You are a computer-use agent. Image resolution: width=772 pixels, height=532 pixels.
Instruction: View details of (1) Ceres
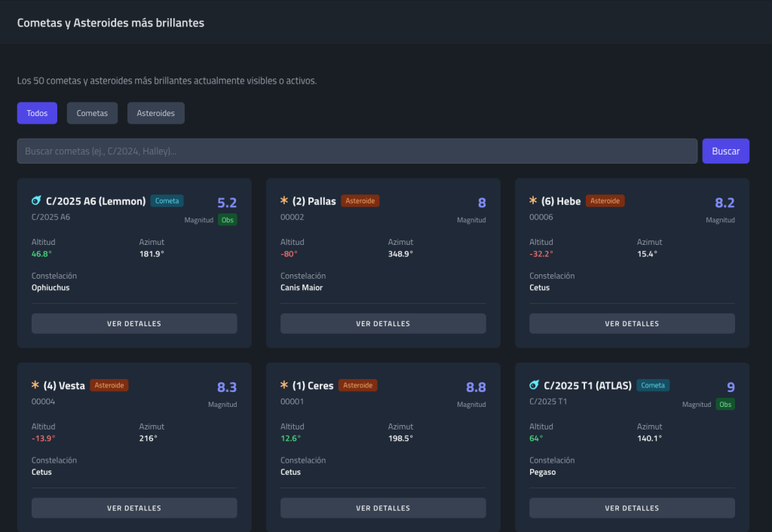tap(383, 508)
